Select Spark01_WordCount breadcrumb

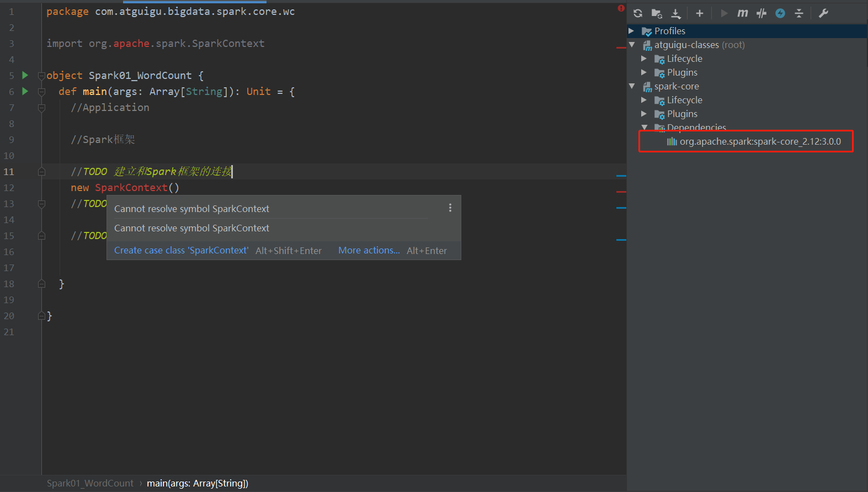(x=90, y=483)
